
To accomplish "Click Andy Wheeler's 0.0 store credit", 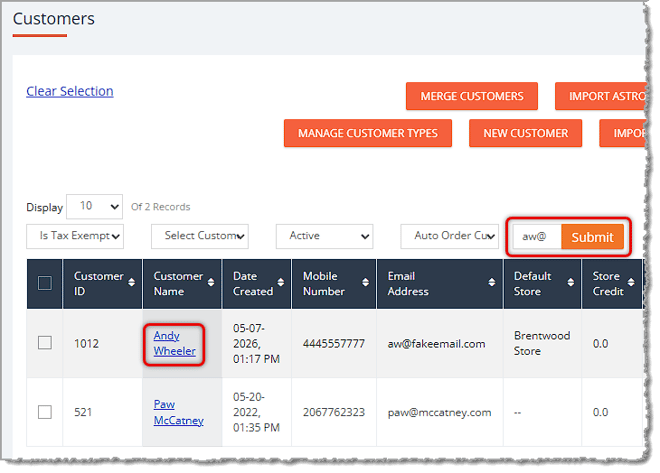I will pyautogui.click(x=600, y=344).
